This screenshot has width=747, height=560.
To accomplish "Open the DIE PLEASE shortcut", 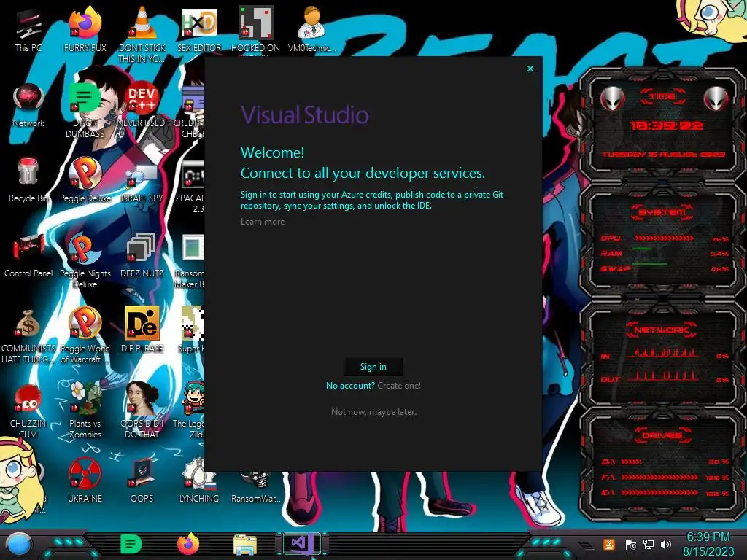I will 142,331.
